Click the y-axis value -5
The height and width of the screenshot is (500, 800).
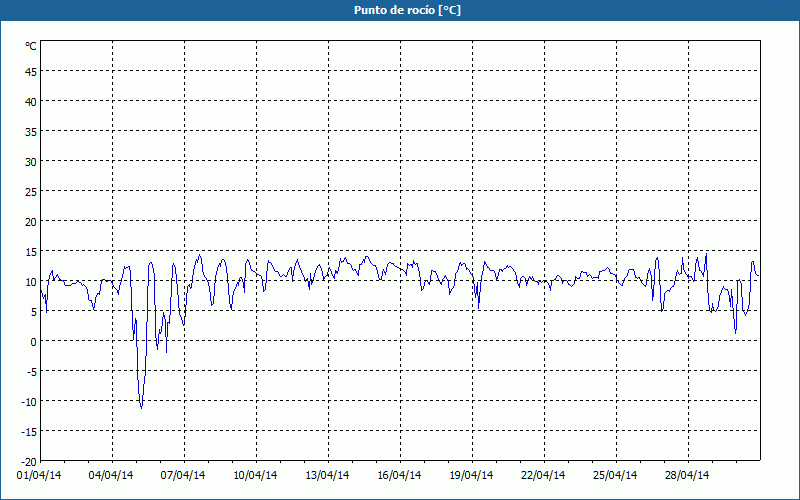click(x=32, y=372)
